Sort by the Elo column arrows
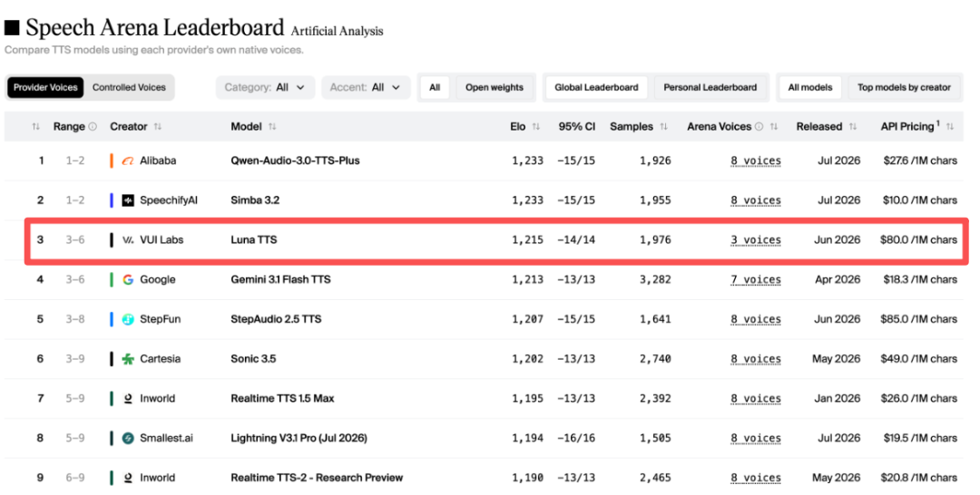The width and height of the screenshot is (980, 495). (x=535, y=127)
